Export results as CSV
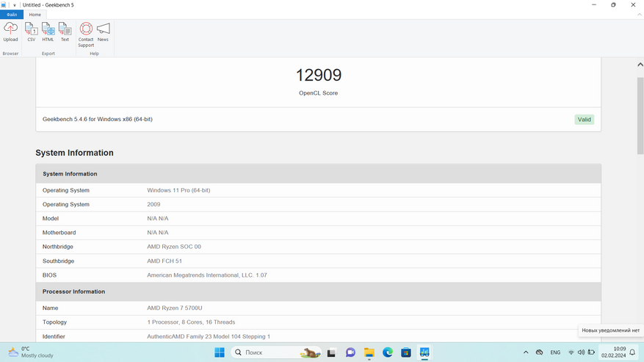Viewport: 644px width, 362px height. (x=32, y=32)
